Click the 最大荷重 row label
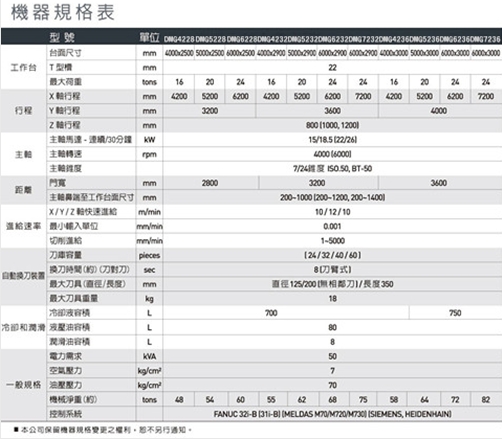The width and height of the screenshot is (502, 439). click(65, 82)
